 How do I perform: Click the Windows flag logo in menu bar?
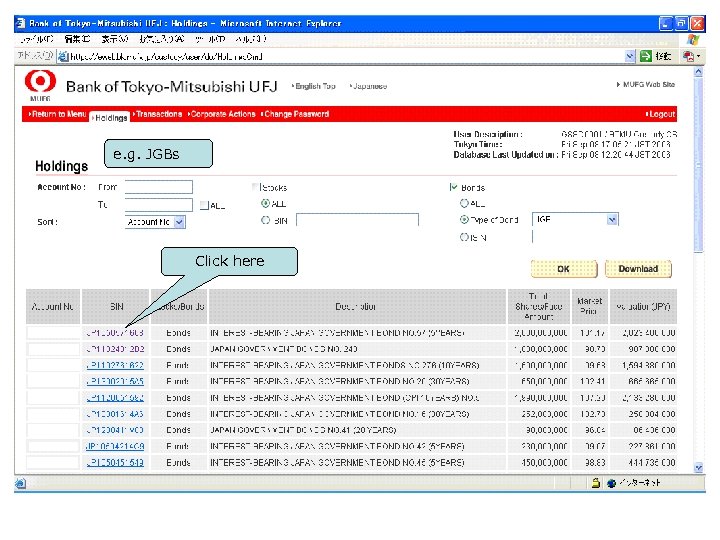(692, 39)
